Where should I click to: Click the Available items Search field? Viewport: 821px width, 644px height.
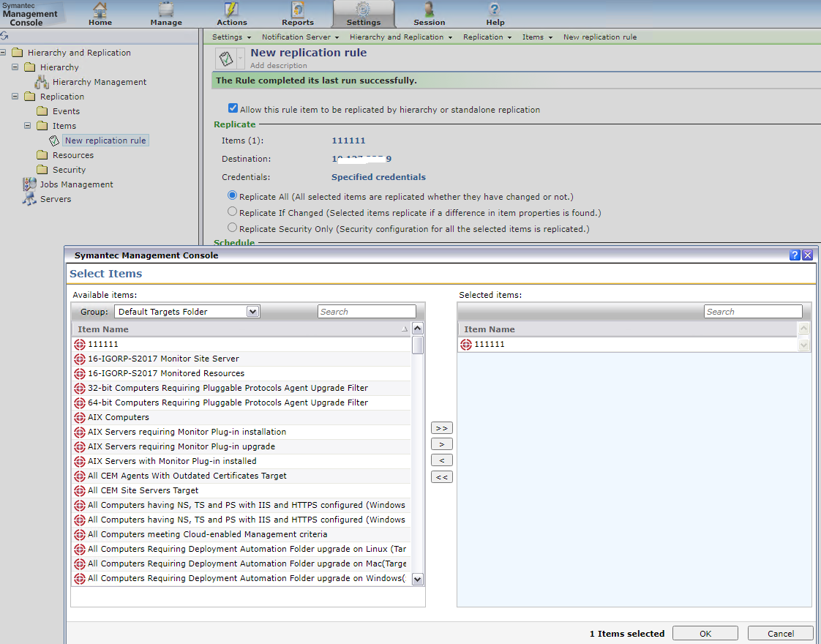(367, 312)
